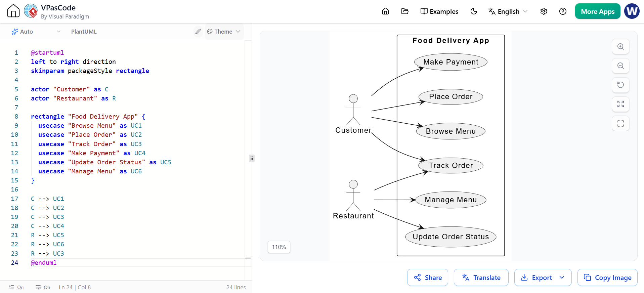Click the More Apps button

(598, 11)
